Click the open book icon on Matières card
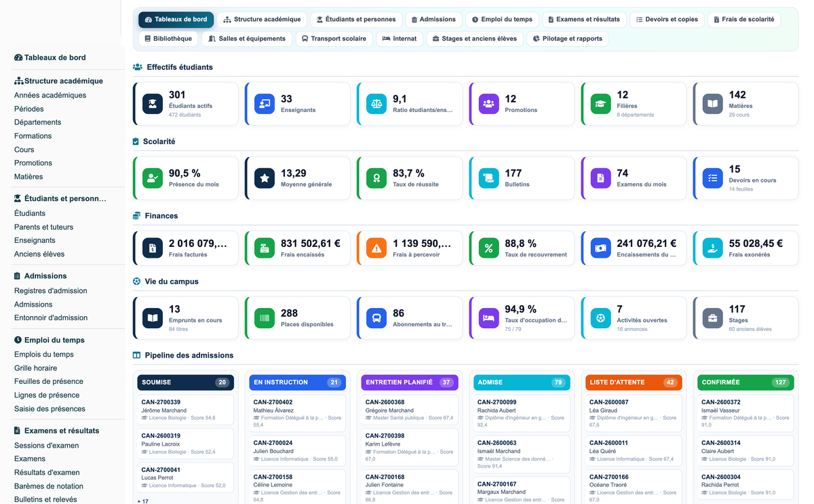The width and height of the screenshot is (814, 504). pos(712,104)
